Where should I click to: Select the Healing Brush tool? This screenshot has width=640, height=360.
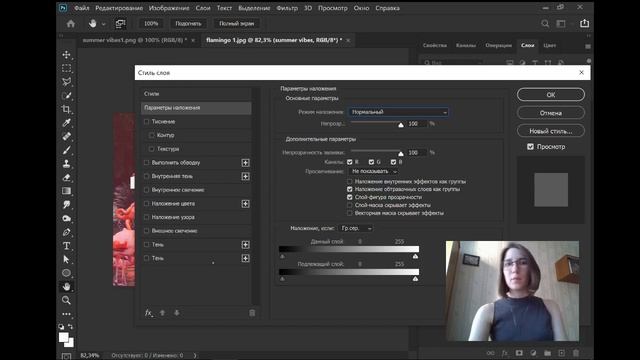[67, 136]
